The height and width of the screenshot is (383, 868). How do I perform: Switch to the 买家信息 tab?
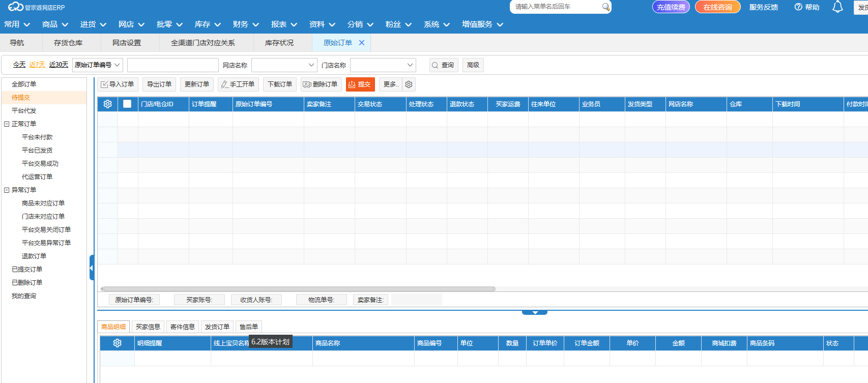point(148,327)
